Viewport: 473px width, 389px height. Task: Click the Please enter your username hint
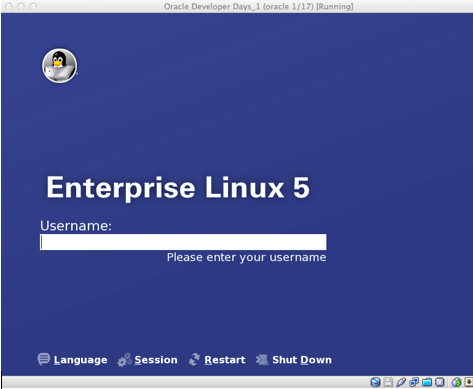pyautogui.click(x=247, y=257)
